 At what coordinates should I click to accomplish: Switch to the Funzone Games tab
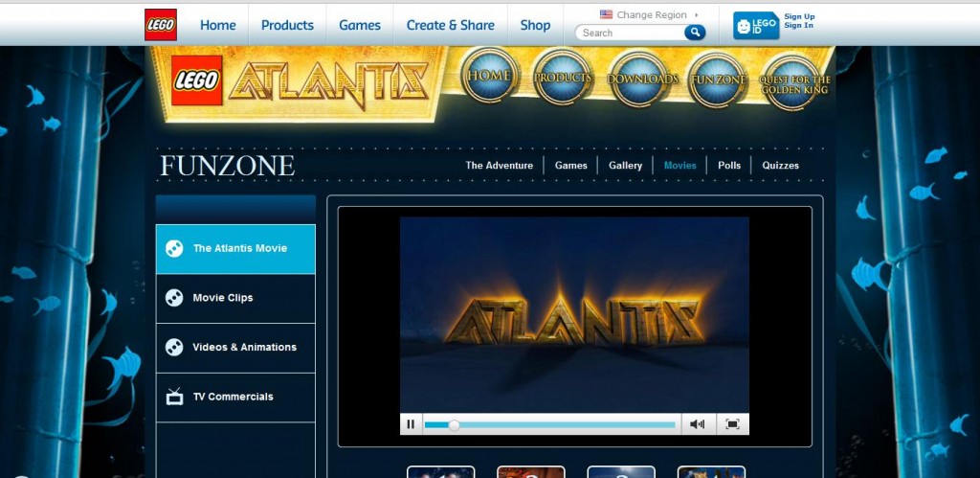[570, 165]
